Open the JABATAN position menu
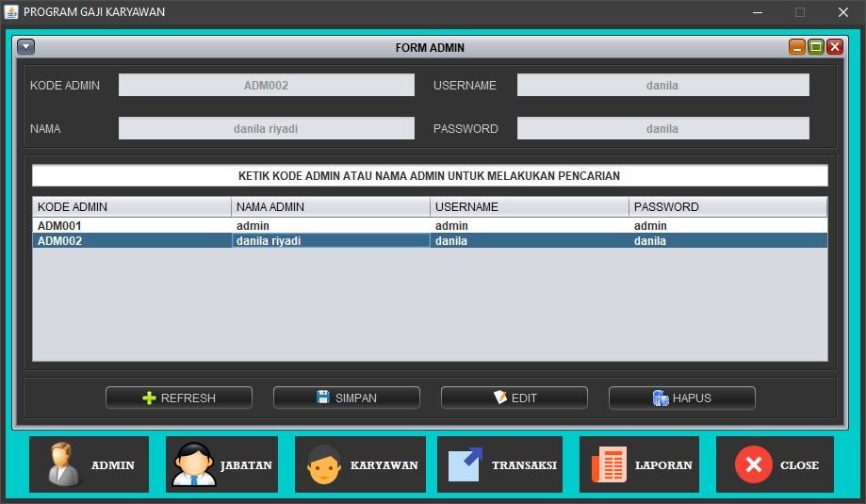Image resolution: width=866 pixels, height=504 pixels. coord(221,464)
